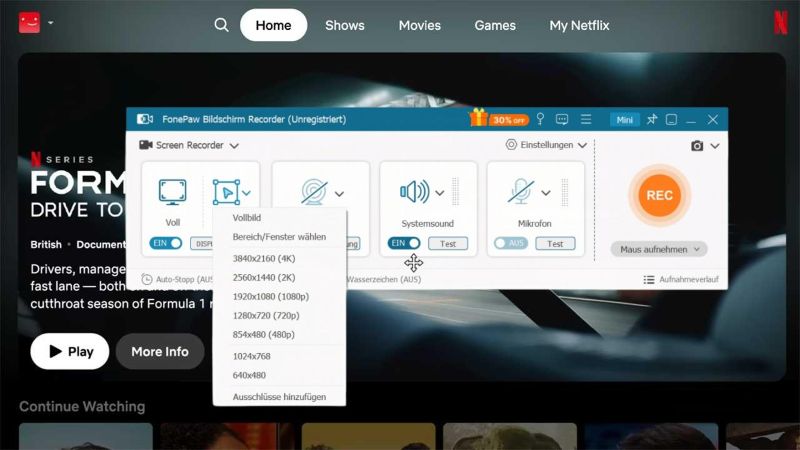Pin the recorder window on top
Screen dimensions: 800x450
tap(652, 119)
